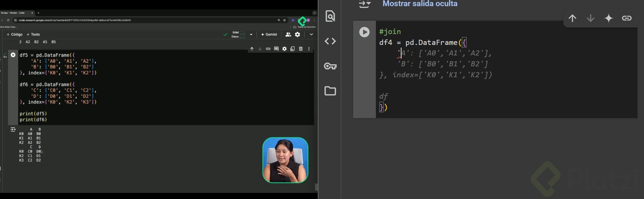
Task: Copy link to the #join cell
Action: pos(627,18)
